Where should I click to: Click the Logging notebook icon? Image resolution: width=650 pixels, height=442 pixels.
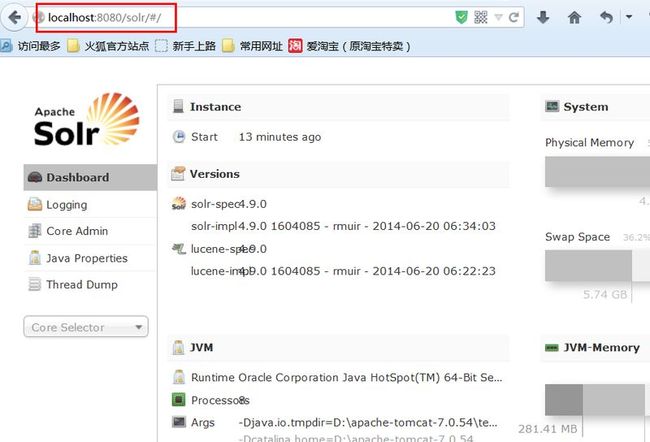point(34,204)
